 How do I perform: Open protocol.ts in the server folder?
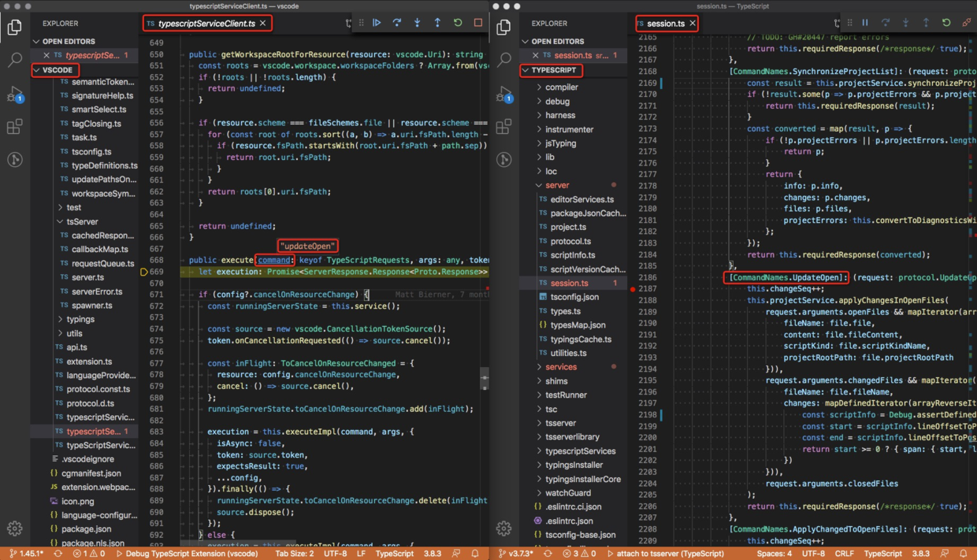click(570, 241)
